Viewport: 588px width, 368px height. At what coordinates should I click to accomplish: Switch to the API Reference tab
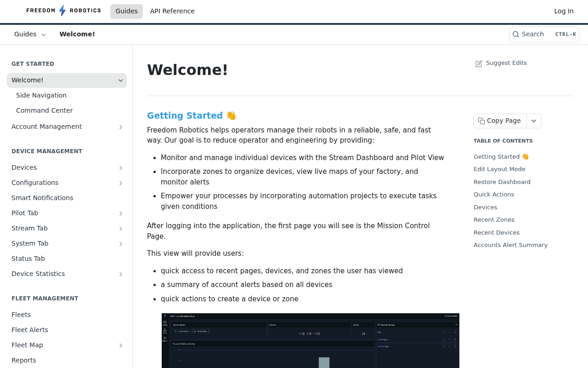point(172,11)
